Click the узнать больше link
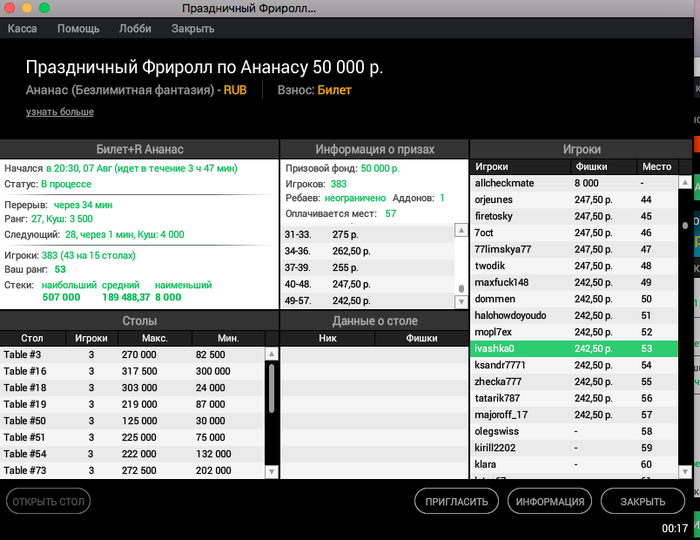This screenshot has width=700, height=540. pyautogui.click(x=60, y=112)
